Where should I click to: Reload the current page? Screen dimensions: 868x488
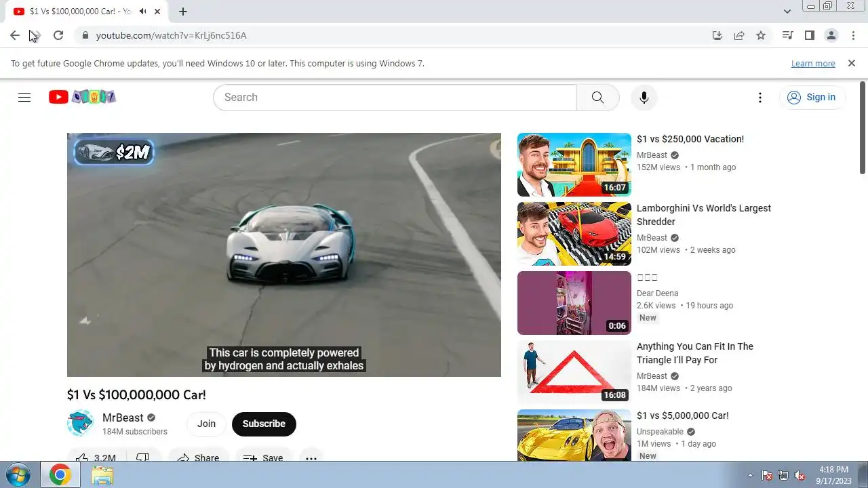58,35
